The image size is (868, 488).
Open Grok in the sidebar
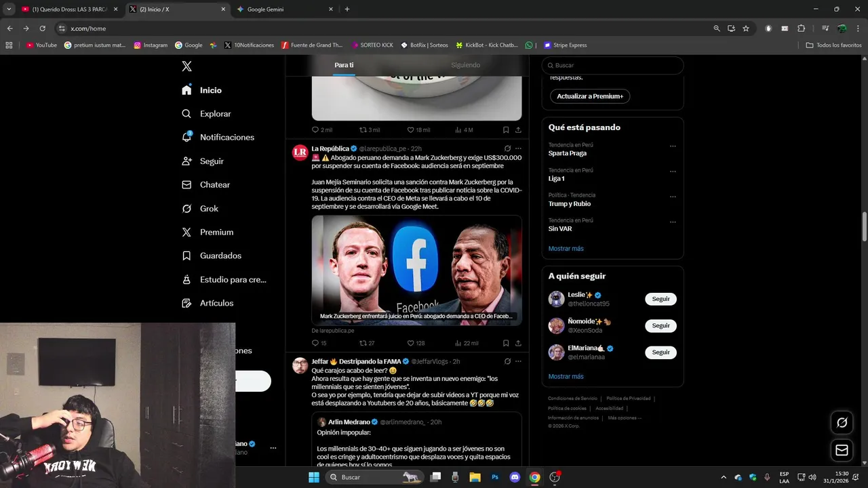coord(200,209)
